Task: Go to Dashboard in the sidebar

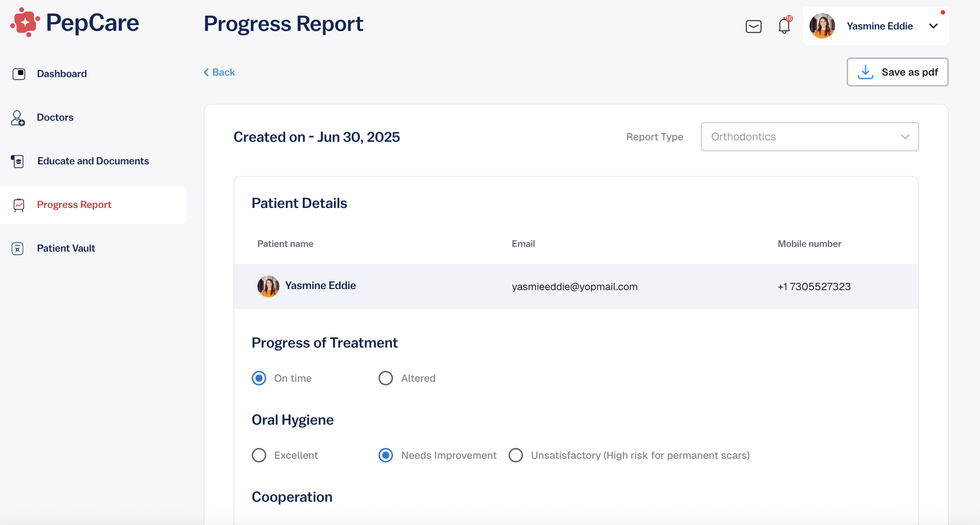Action: (x=62, y=73)
